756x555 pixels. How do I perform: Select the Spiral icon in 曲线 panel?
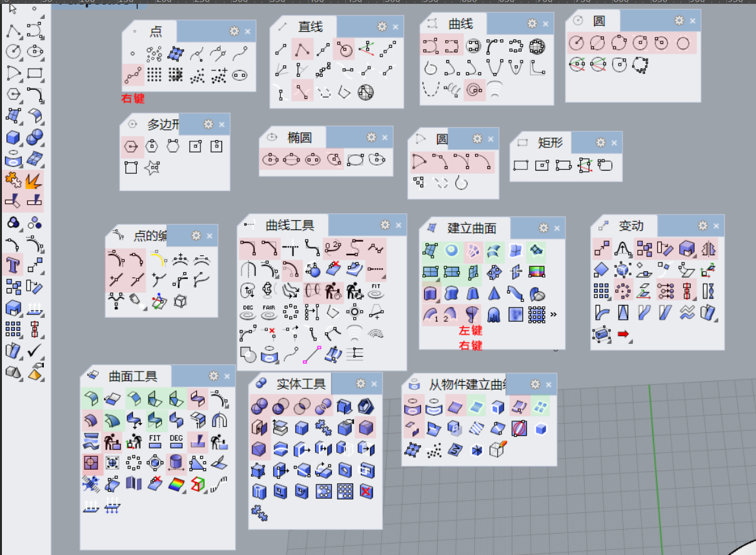(x=474, y=90)
